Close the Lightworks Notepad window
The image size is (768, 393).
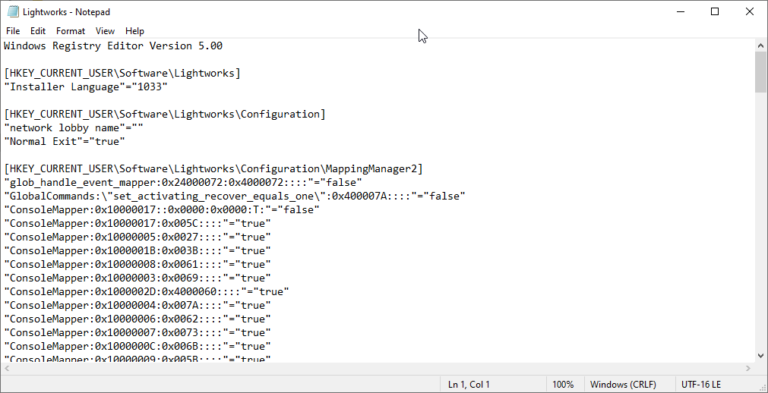point(749,12)
